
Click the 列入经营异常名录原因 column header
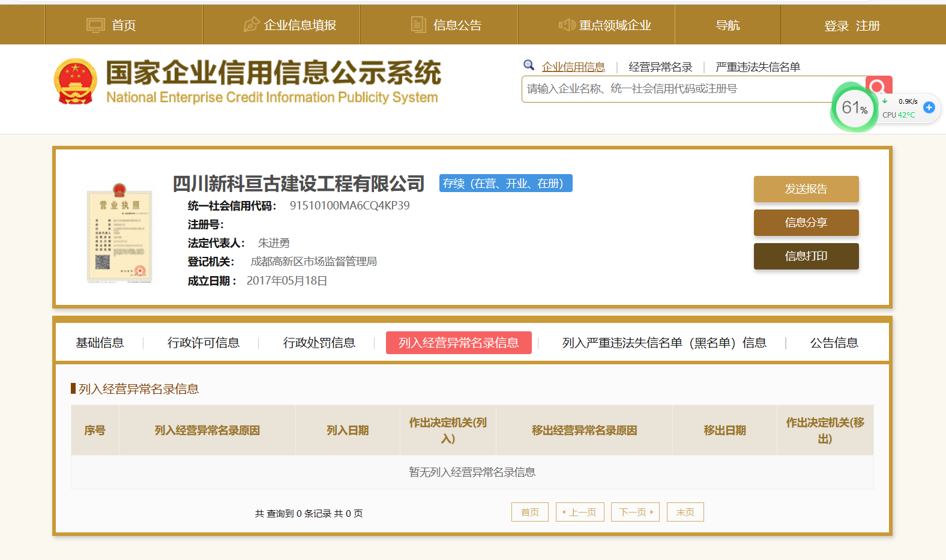[x=207, y=430]
